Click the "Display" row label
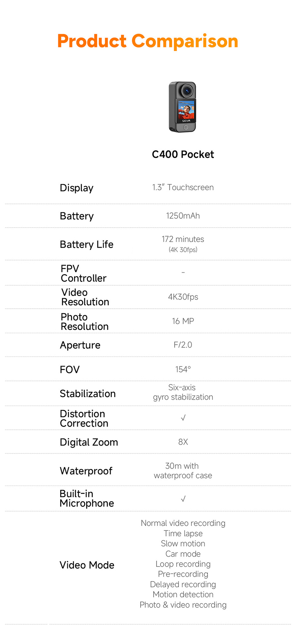This screenshot has height=644, width=296. (x=77, y=188)
